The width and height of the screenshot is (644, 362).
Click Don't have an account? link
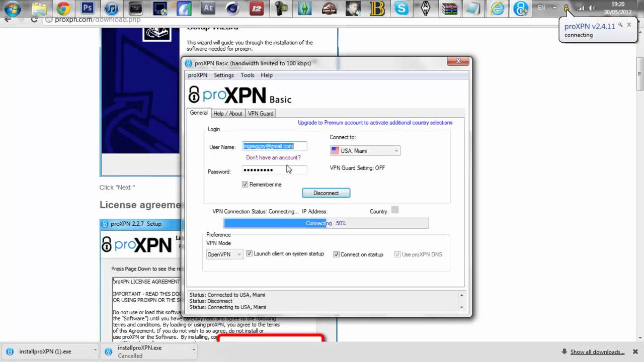[x=273, y=157]
